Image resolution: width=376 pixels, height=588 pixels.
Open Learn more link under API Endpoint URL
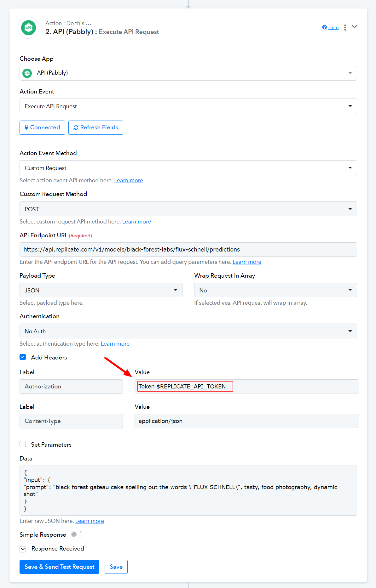[x=247, y=262]
